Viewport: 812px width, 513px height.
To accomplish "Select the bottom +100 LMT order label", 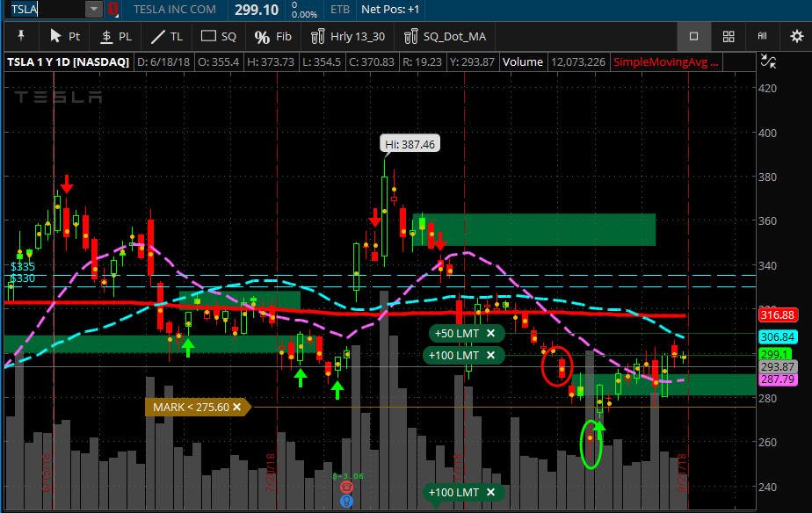I will coord(453,492).
